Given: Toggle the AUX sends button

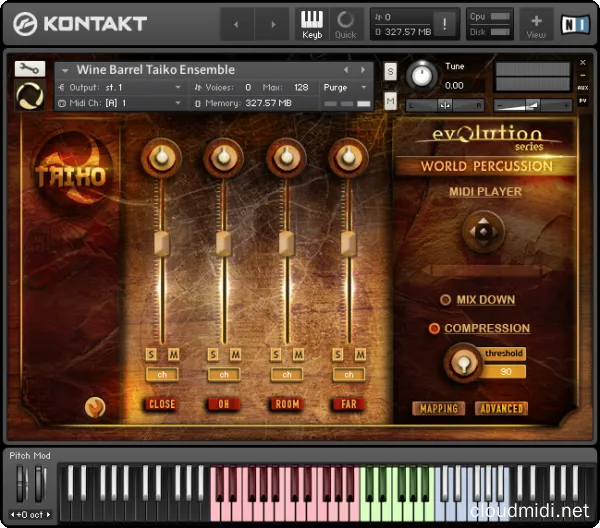Looking at the screenshot, I should coord(582,88).
